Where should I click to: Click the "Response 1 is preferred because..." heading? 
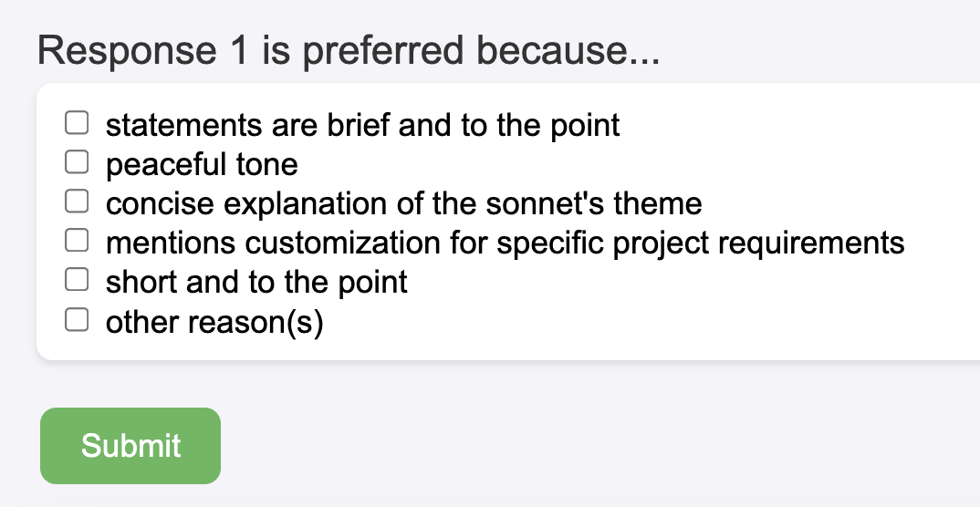pyautogui.click(x=348, y=50)
